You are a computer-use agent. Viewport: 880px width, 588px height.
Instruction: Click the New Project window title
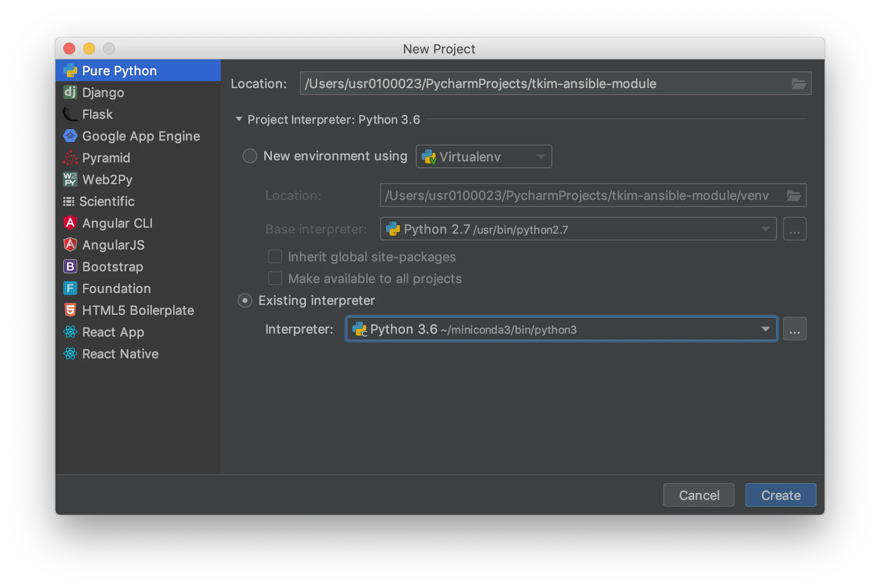pos(439,49)
